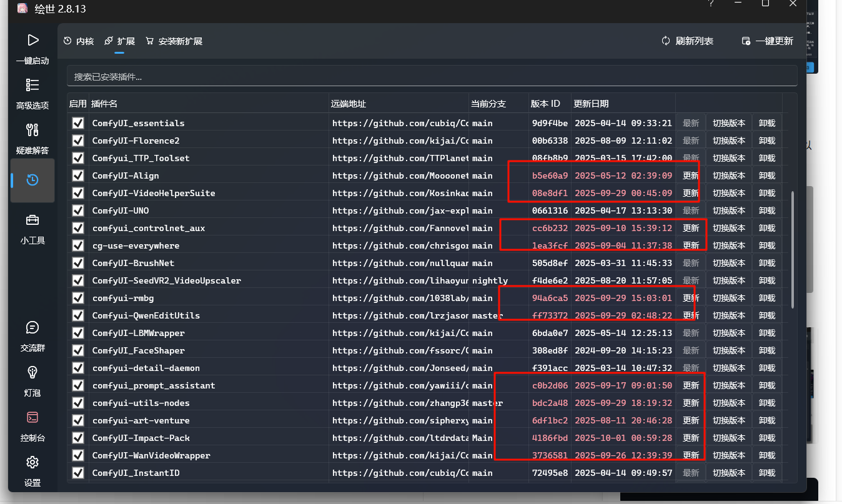
Task: Click the 插件名 column header
Action: 209,104
